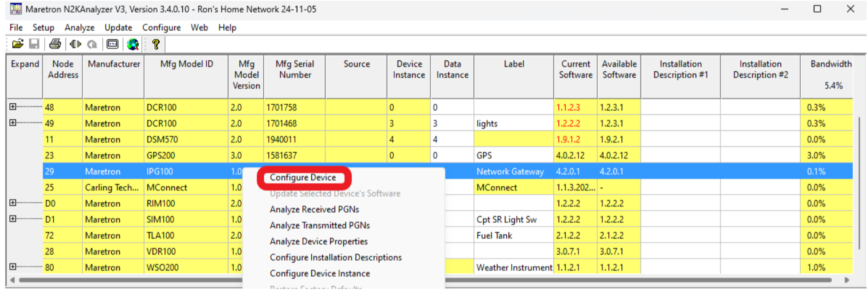Viewport: 868px width, 298px height.
Task: Click the network connect toolbar icon
Action: (x=75, y=44)
